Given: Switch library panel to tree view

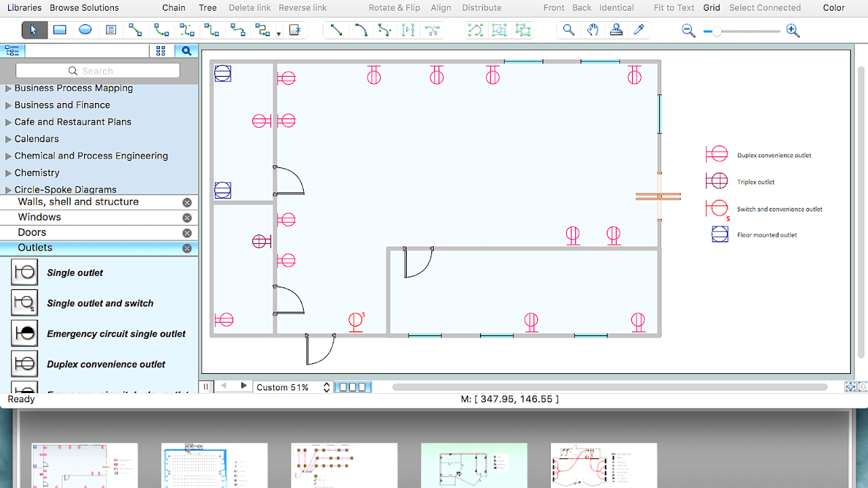Looking at the screenshot, I should [x=12, y=51].
